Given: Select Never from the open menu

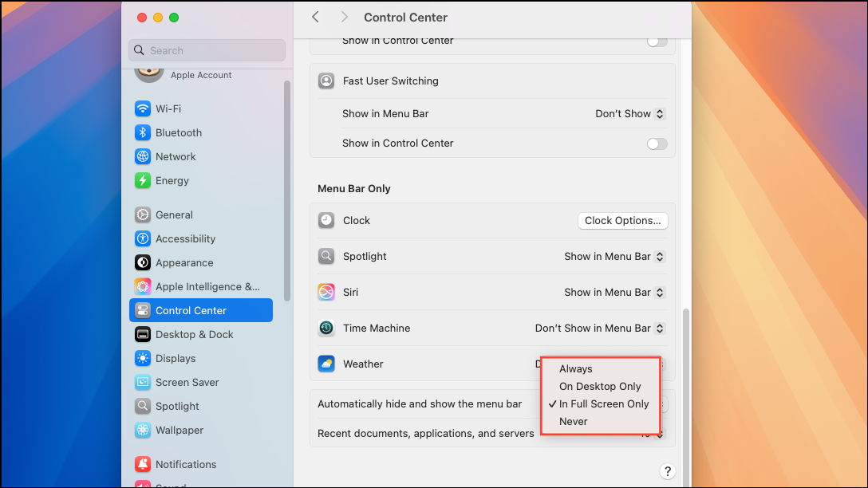Looking at the screenshot, I should [572, 421].
